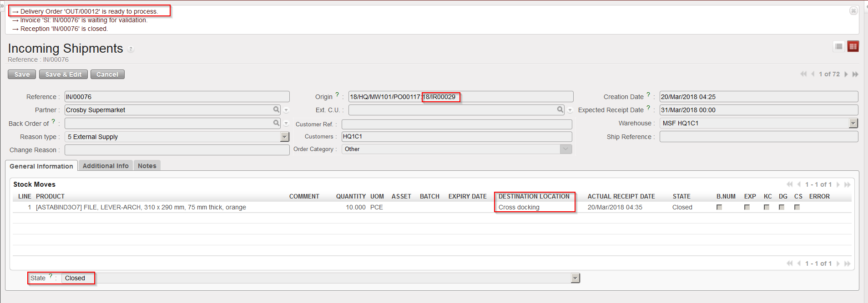Toggle the B.NUM checkbox in stock move
868x303 pixels.
[x=719, y=207]
